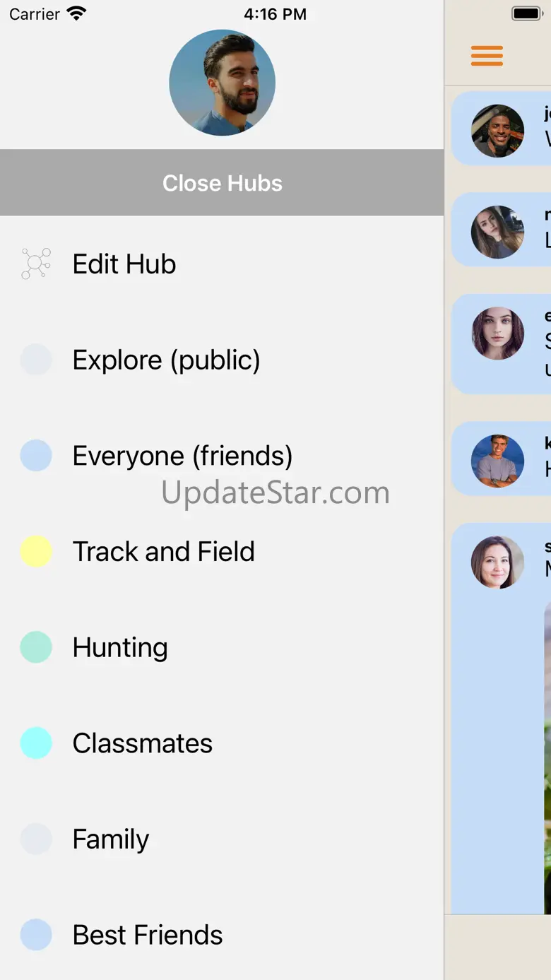The image size is (551, 980).
Task: Select Explore (public) hub
Action: point(222,360)
